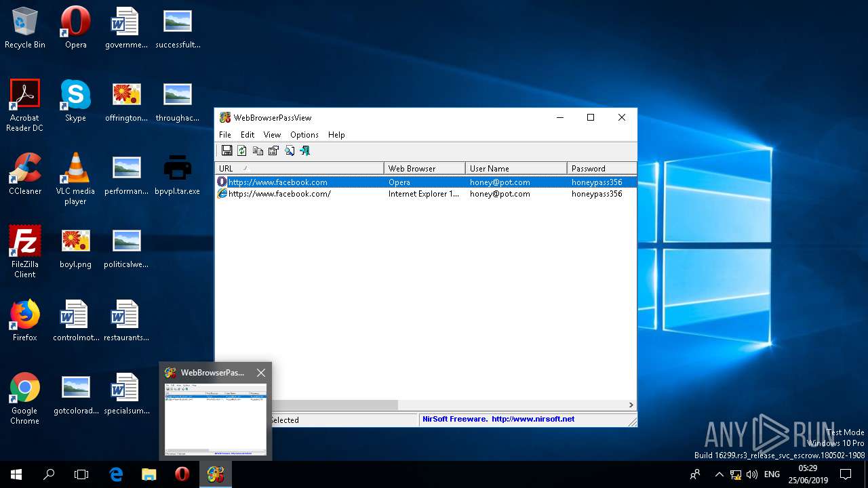868x488 pixels.
Task: Click the volume icon in system tray
Action: coord(752,474)
